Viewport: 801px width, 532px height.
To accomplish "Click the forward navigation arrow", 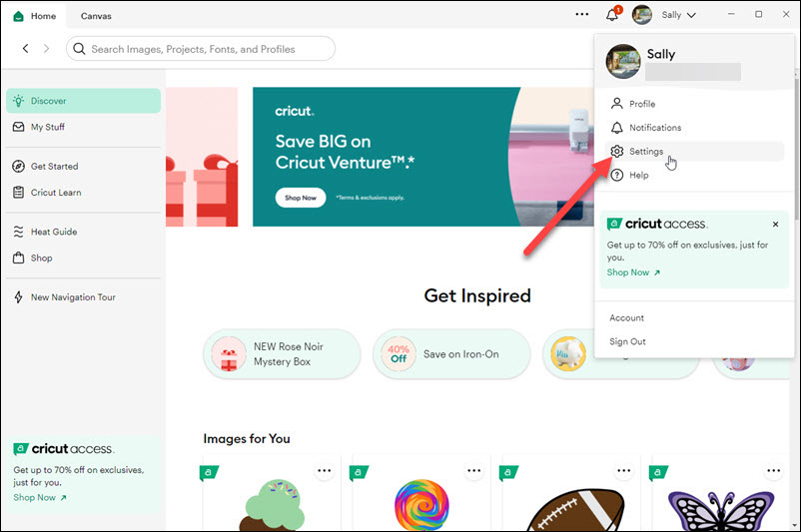I will click(46, 49).
